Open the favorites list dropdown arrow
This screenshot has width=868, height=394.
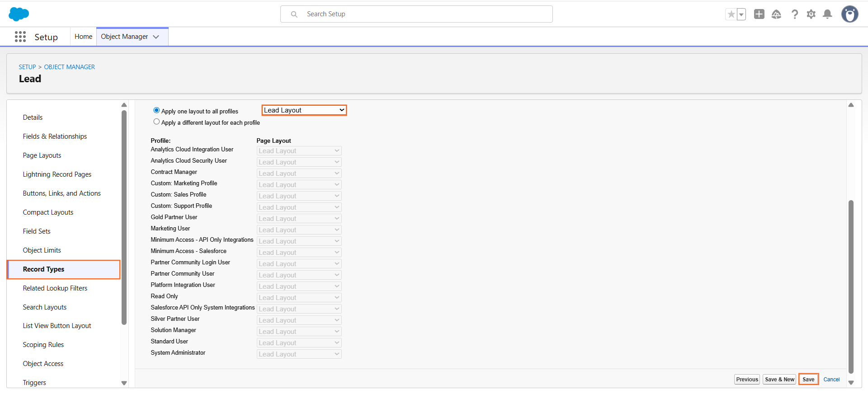tap(741, 14)
